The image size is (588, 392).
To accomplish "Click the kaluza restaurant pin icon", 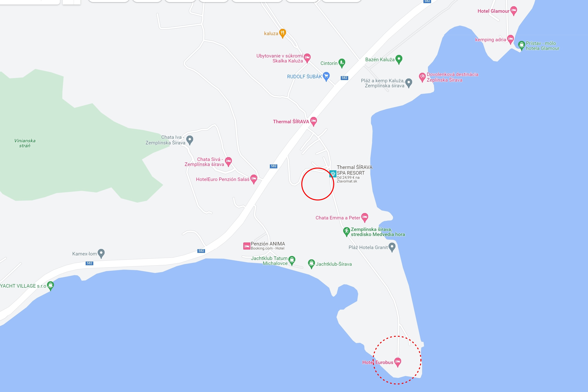I will [282, 33].
